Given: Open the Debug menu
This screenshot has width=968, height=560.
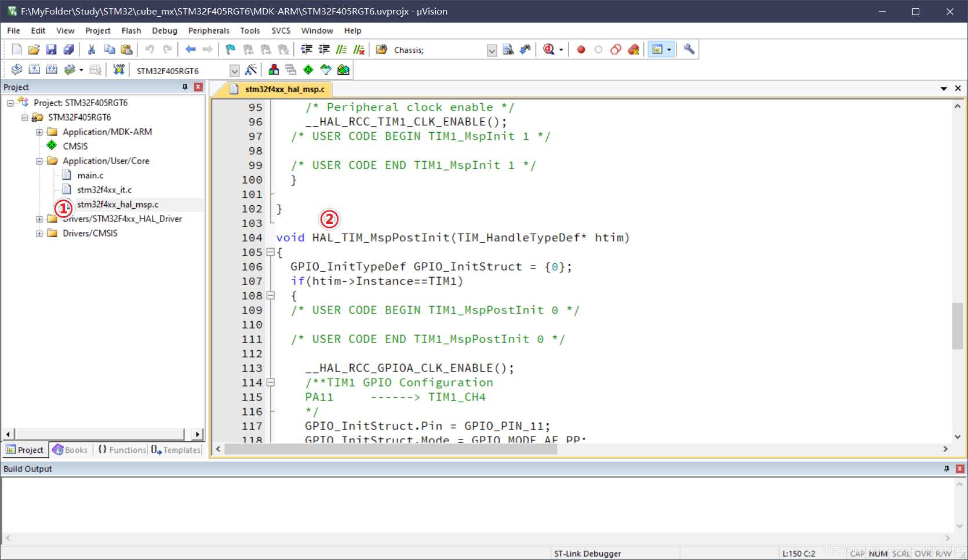Looking at the screenshot, I should (x=165, y=31).
